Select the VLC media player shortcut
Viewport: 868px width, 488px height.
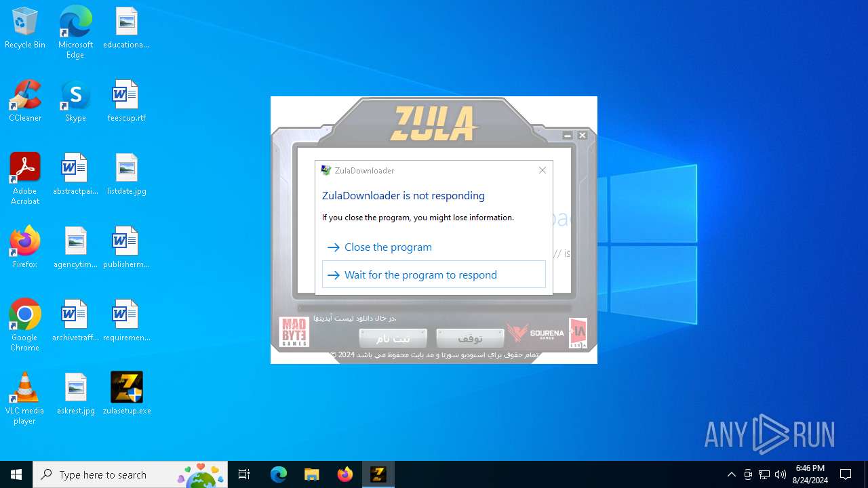tap(25, 399)
